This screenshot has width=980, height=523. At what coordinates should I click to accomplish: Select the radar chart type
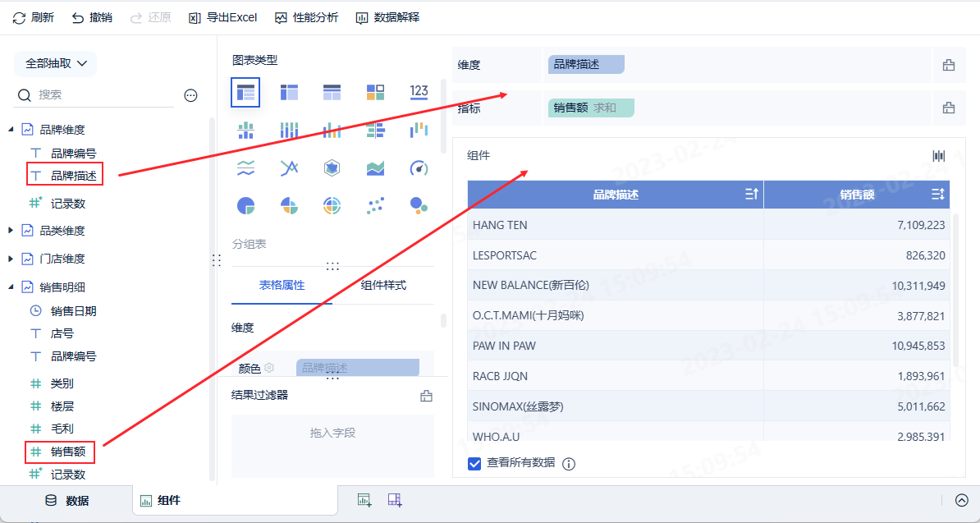pyautogui.click(x=332, y=167)
